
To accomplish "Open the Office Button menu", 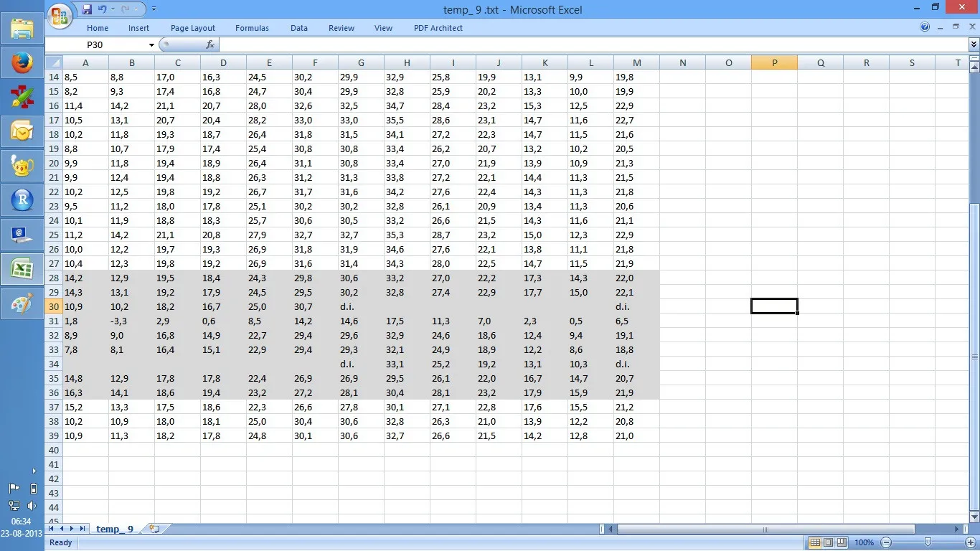I will click(x=61, y=15).
